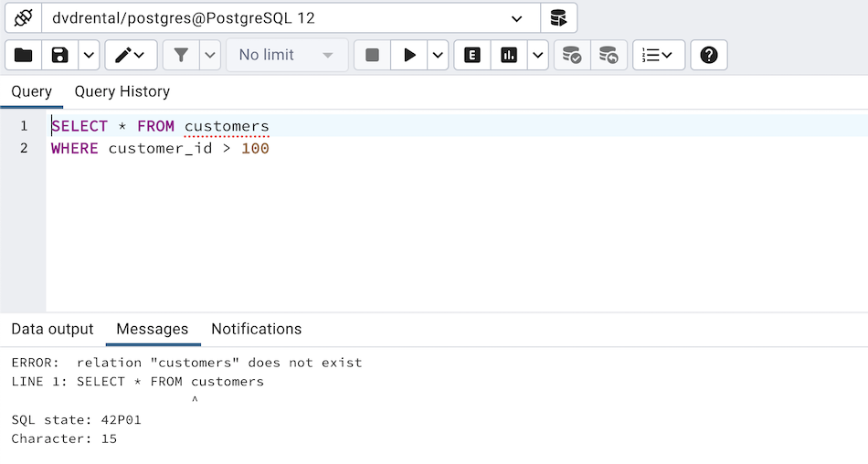Expand the dvdrental connection dropdown
The width and height of the screenshot is (868, 464).
(517, 18)
